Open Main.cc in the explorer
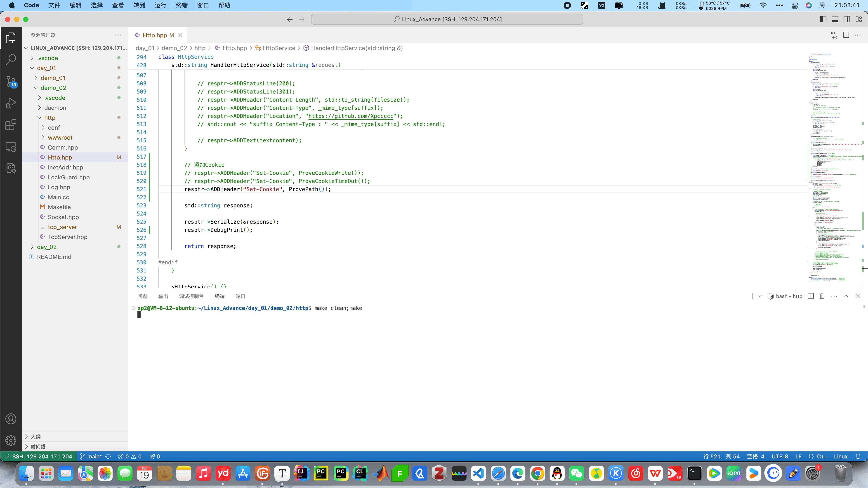The image size is (868, 488). point(58,197)
